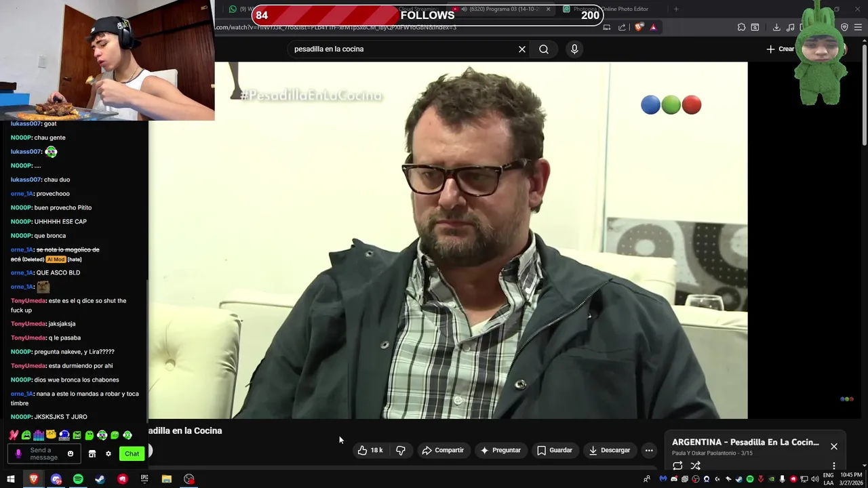Click the Send a message chat input
The image size is (868, 488).
point(44,453)
